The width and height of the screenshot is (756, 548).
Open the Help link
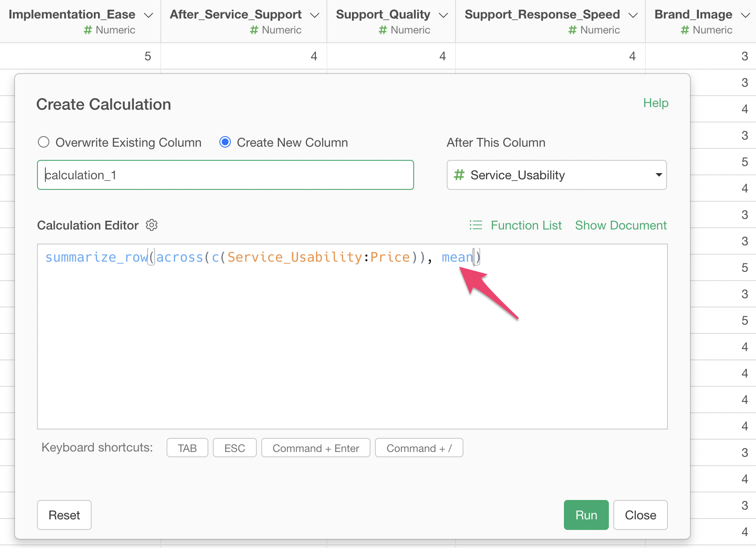click(656, 103)
